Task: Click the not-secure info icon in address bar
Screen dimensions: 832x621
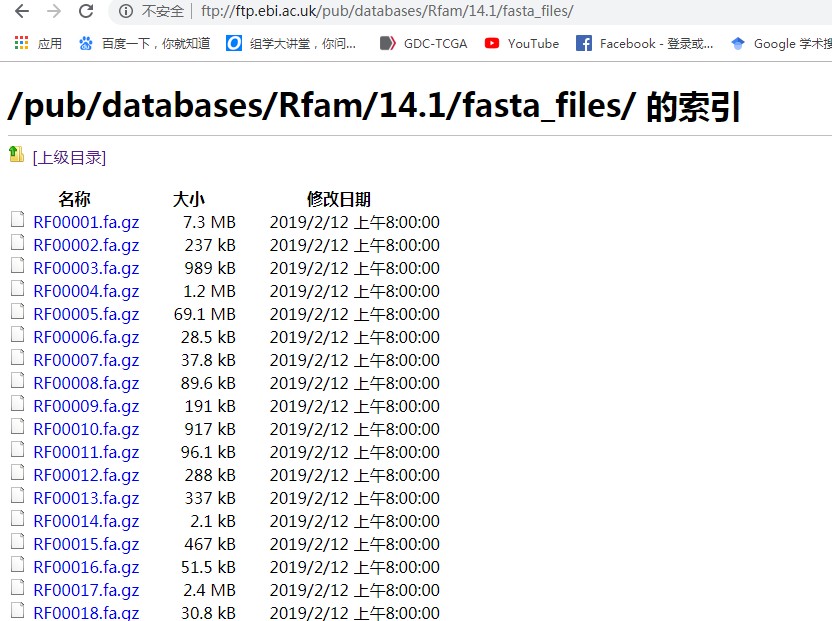Action: point(126,11)
